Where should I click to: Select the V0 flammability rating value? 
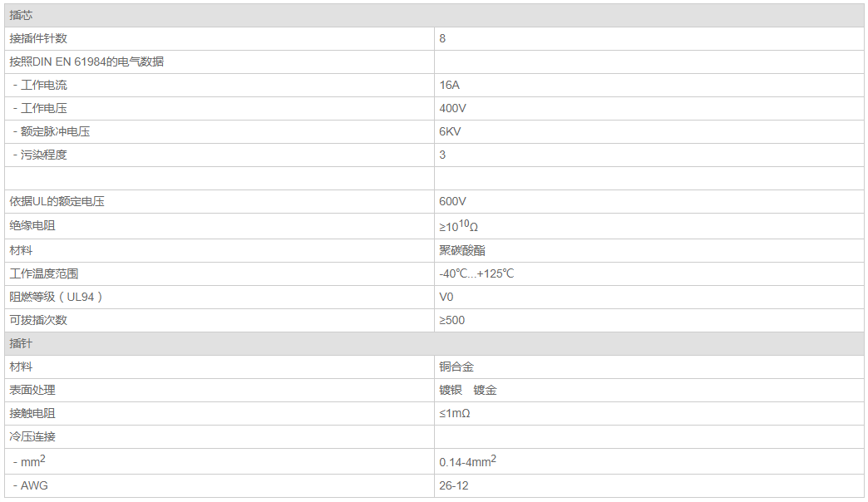click(446, 297)
